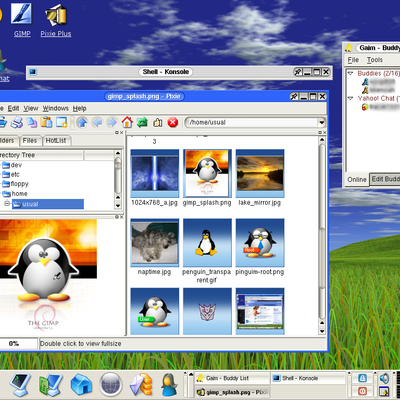Switch to the Edit Buddies tab in Gaim
Screen dimensions: 400x400
click(x=385, y=179)
